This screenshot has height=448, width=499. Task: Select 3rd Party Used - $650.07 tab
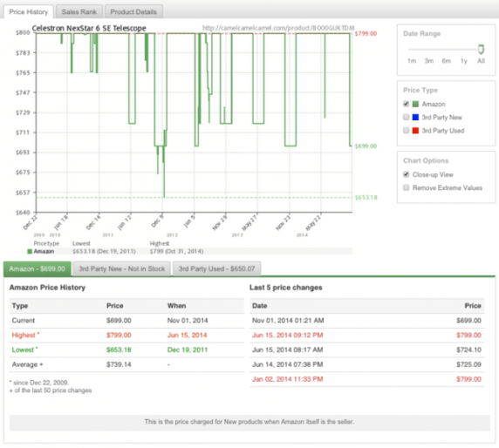coord(216,269)
